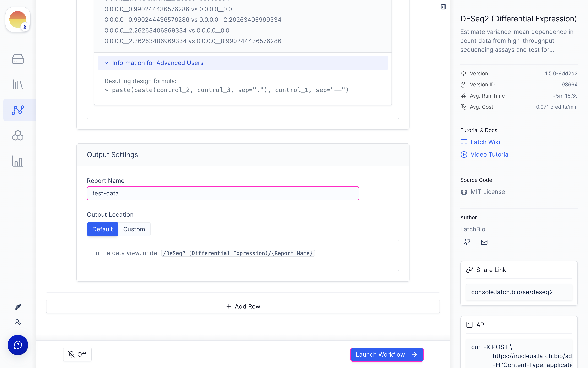Click the version value 1.5.0-9dd2d2

(561, 73)
